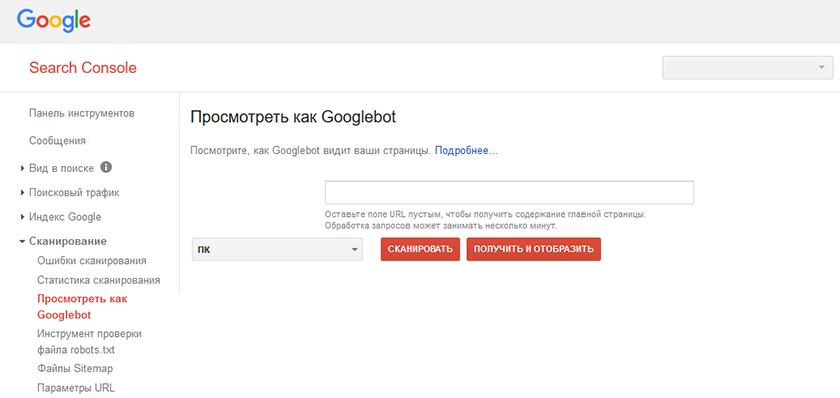This screenshot has width=840, height=398.
Task: Click the hint text Оставьте поле URL пустым
Action: (x=486, y=214)
